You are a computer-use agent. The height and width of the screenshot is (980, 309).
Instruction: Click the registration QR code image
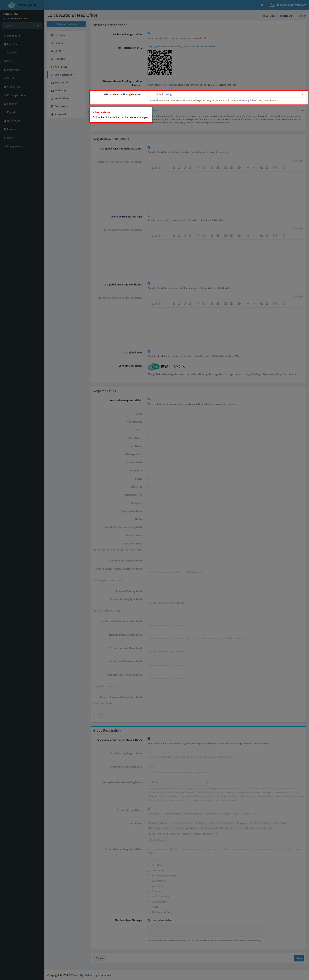160,63
